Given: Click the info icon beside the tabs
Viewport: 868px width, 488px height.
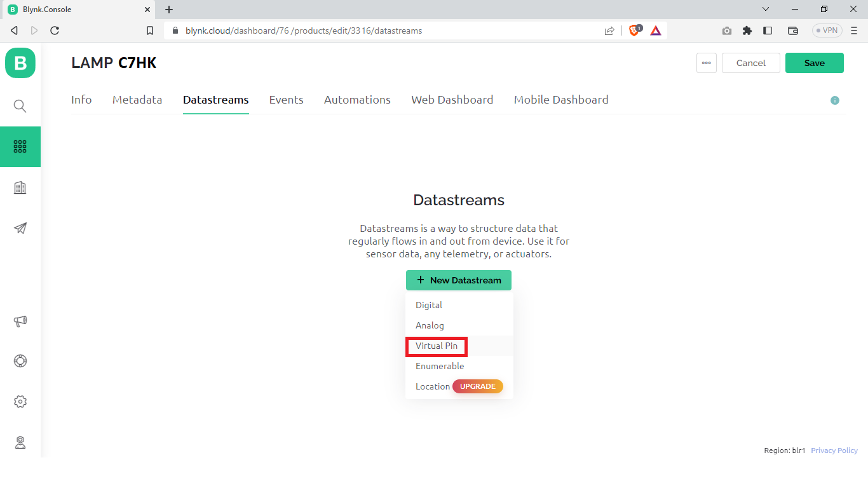Looking at the screenshot, I should pyautogui.click(x=835, y=100).
